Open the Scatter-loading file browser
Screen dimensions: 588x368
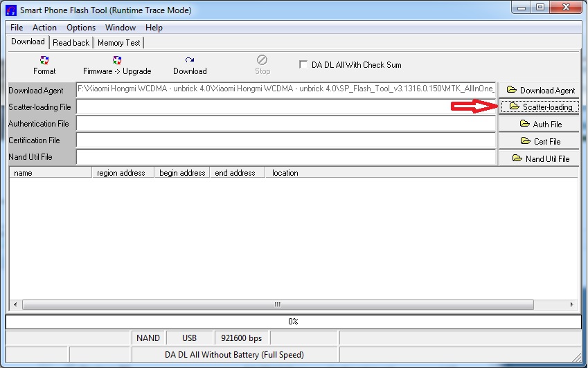click(x=540, y=107)
